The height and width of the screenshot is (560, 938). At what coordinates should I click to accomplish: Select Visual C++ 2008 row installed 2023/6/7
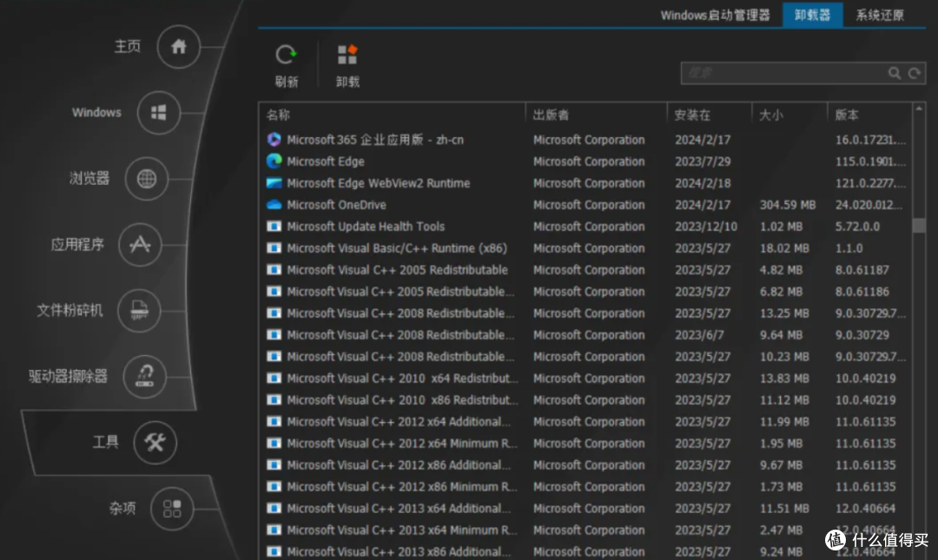tap(586, 334)
